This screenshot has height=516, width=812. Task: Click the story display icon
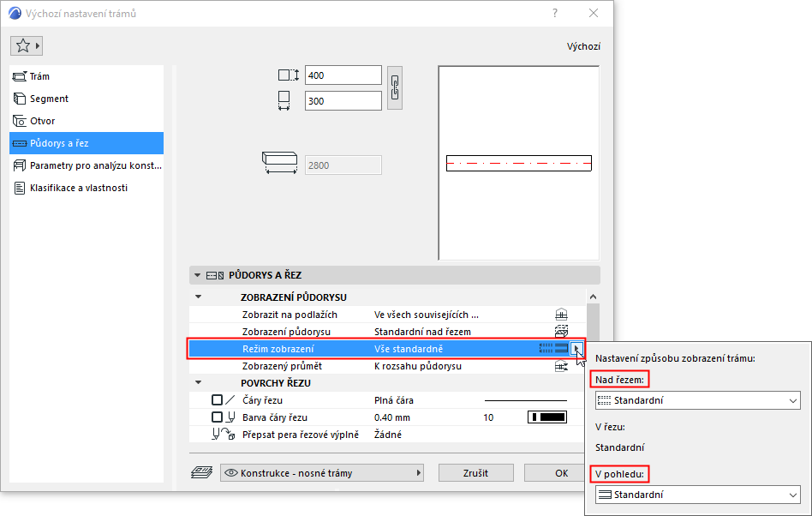click(x=561, y=315)
